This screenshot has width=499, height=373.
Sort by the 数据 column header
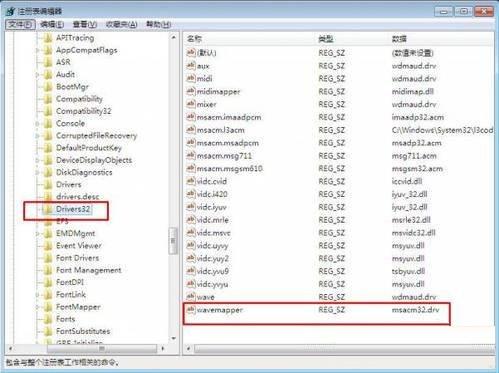[442, 39]
